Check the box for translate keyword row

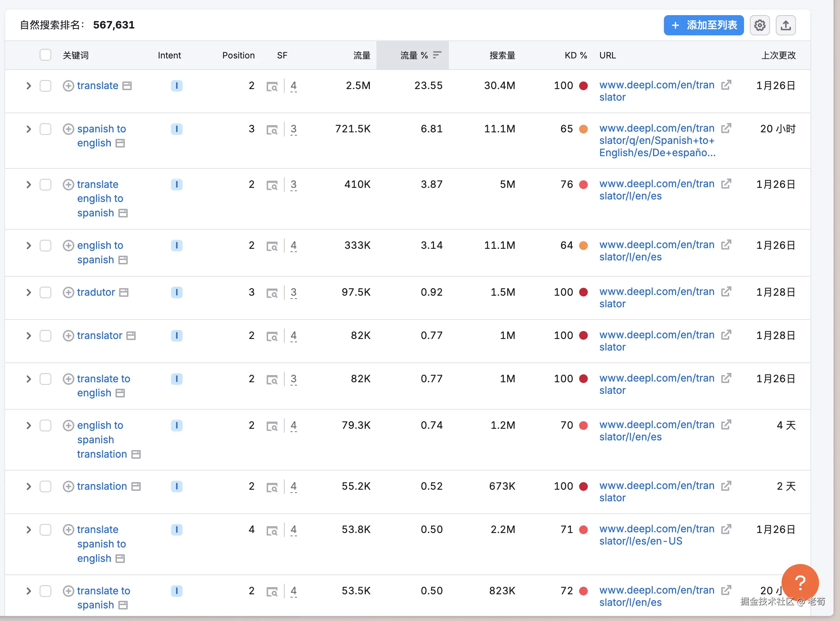tap(45, 86)
